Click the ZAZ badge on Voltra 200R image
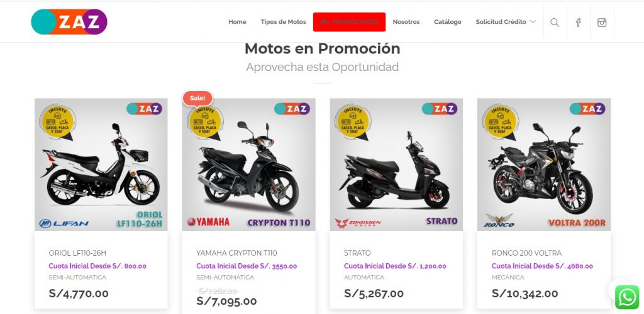The width and height of the screenshot is (644, 314). (587, 109)
